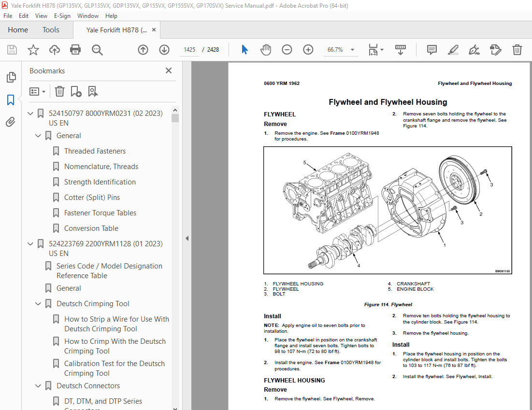Open How to Strip a Wire bookmark
The height and width of the screenshot is (410, 532).
[116, 324]
